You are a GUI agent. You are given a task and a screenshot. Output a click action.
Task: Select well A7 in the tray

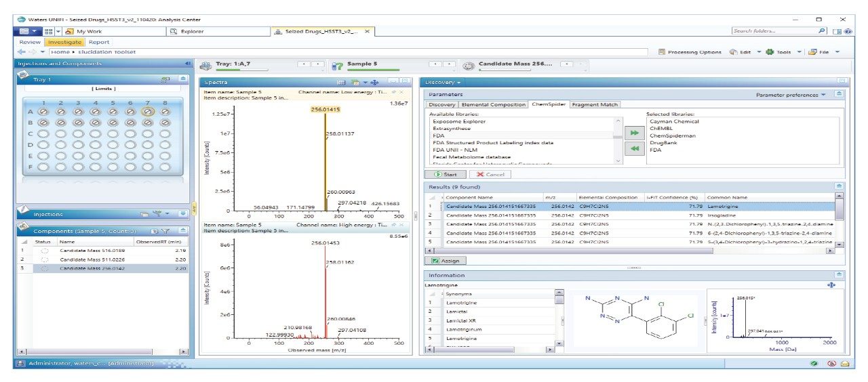148,112
